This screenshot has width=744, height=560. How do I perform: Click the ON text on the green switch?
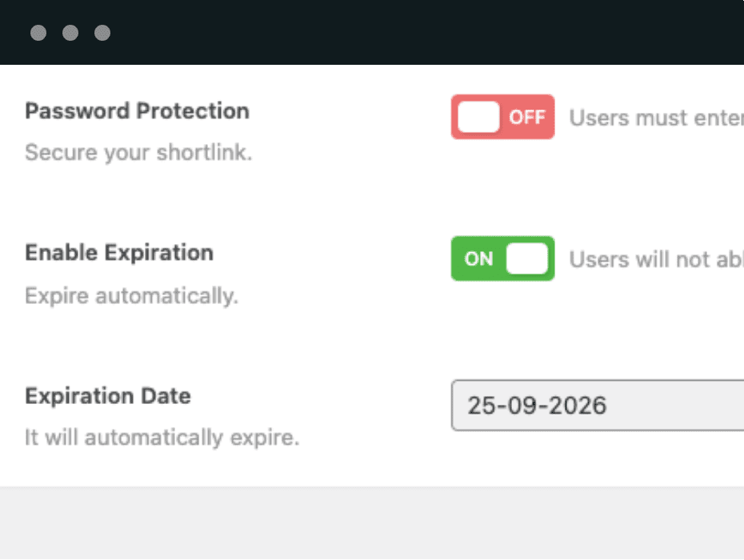click(x=478, y=258)
